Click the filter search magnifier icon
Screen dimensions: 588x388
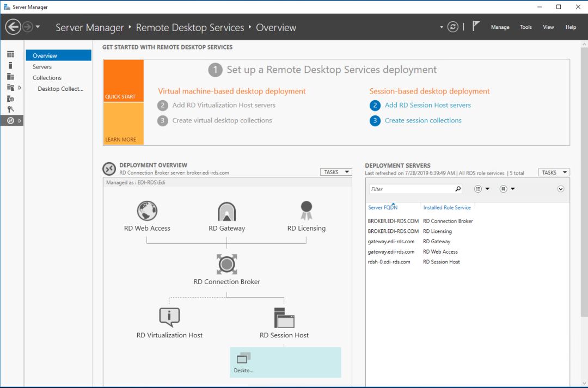[x=458, y=189]
